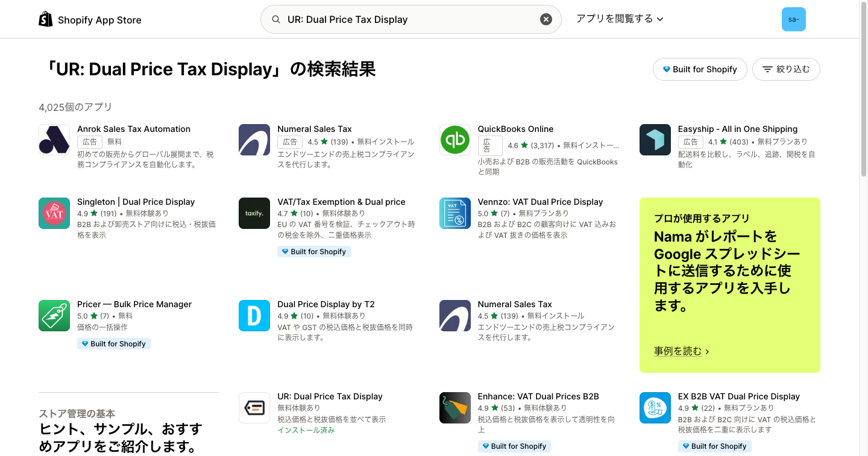Open the Pricer Bulk Price Manager icon
The image size is (868, 456).
tap(54, 316)
